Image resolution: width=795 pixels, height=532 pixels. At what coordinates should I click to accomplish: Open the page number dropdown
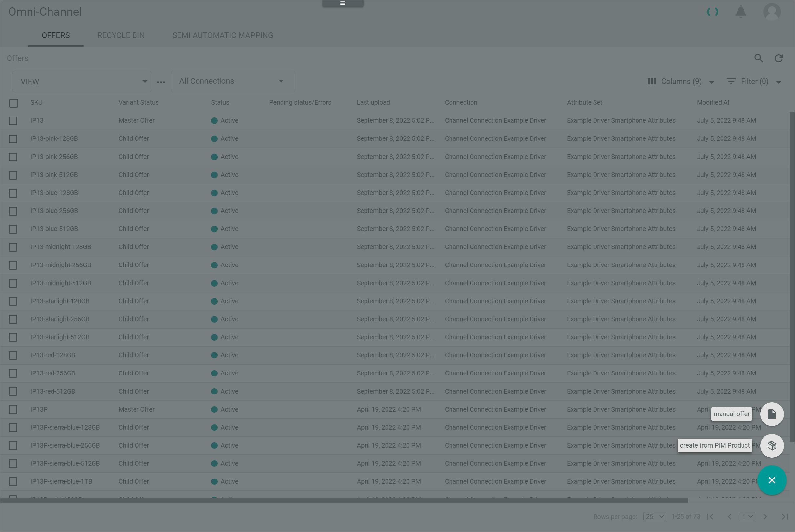pyautogui.click(x=747, y=516)
